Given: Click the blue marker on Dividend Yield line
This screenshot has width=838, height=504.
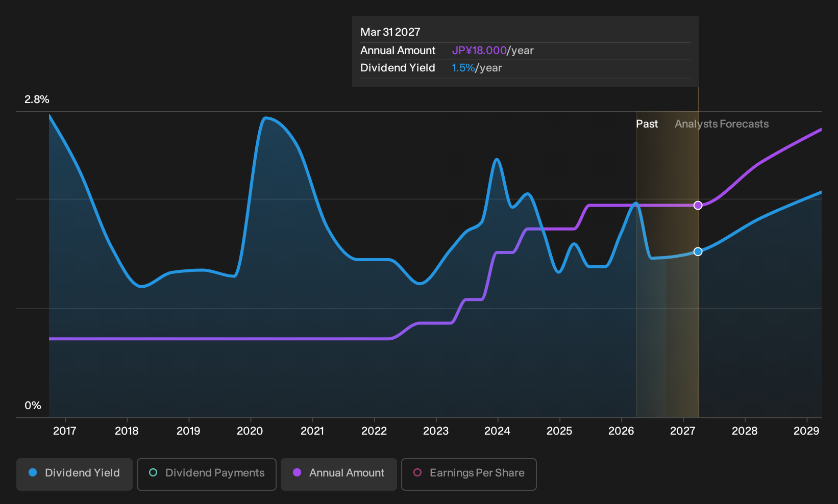Looking at the screenshot, I should click(x=698, y=251).
